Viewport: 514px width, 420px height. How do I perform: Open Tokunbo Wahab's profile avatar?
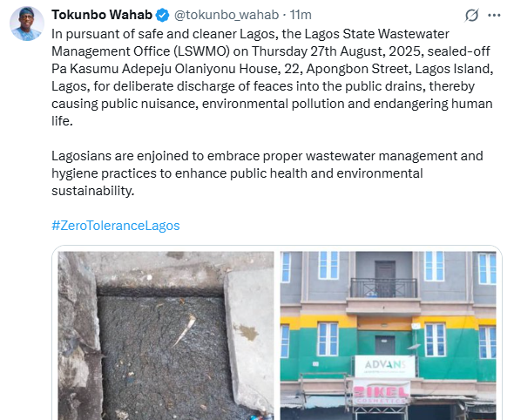[x=27, y=24]
